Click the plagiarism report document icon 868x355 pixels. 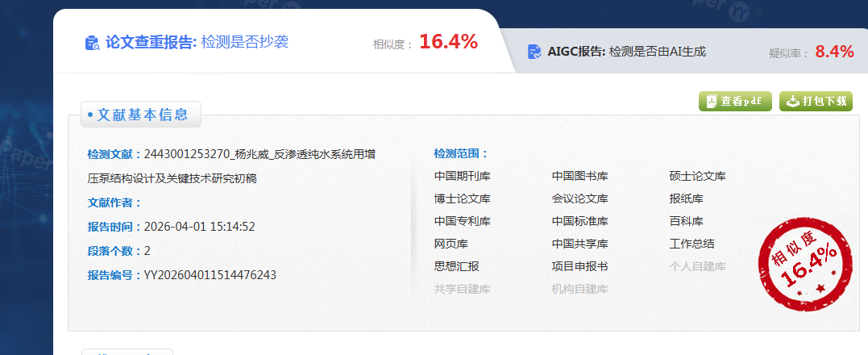point(92,43)
